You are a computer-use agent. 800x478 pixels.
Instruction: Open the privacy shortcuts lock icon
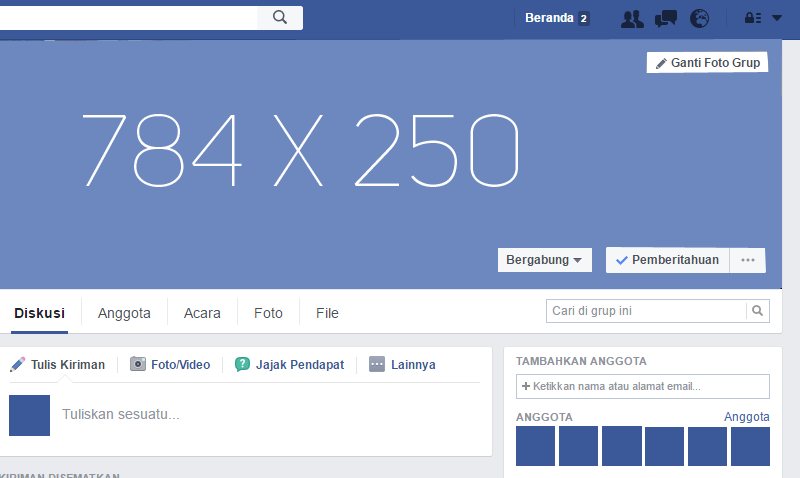[753, 18]
